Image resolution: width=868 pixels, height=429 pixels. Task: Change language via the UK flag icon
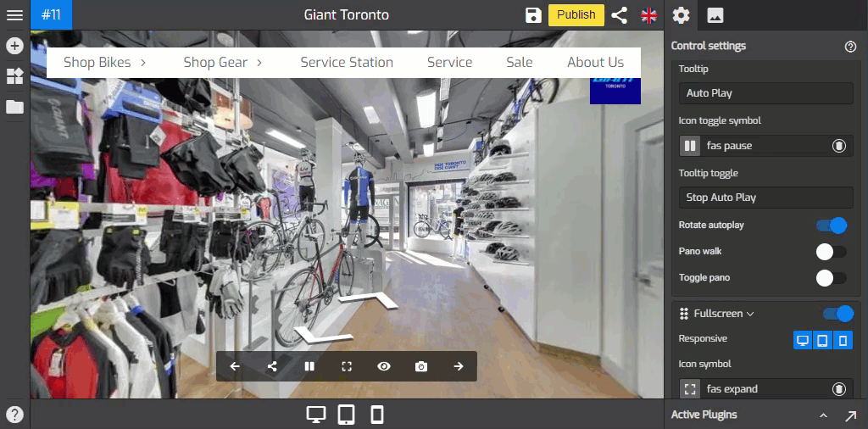(x=648, y=15)
